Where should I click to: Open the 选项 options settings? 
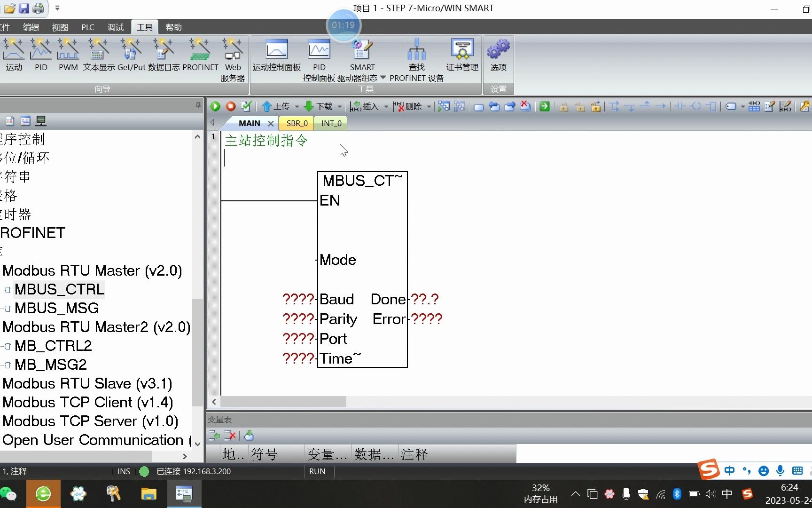click(x=498, y=55)
